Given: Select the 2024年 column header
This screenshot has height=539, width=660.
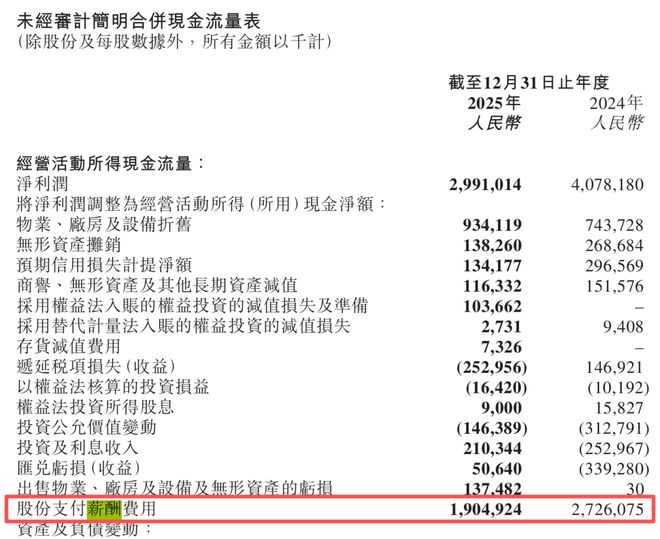Looking at the screenshot, I should point(616,103).
